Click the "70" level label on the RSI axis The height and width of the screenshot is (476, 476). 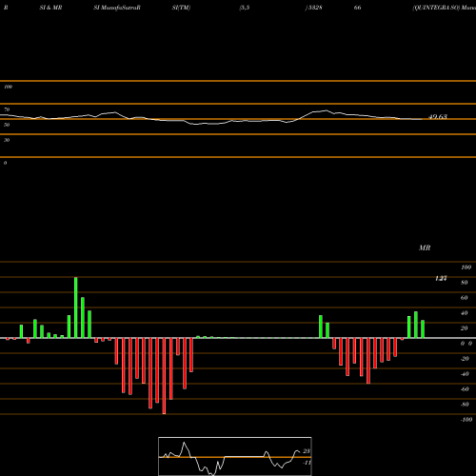7,109
